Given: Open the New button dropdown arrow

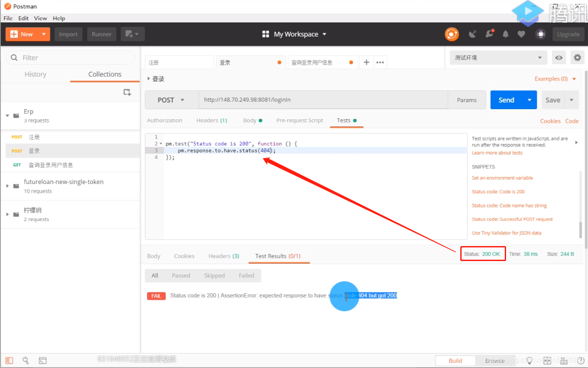Looking at the screenshot, I should 44,34.
